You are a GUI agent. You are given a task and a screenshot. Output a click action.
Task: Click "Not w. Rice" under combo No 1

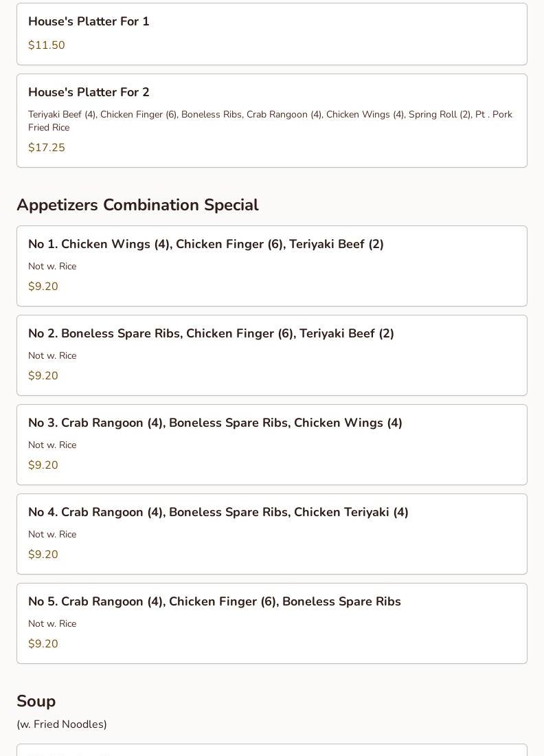tap(52, 267)
